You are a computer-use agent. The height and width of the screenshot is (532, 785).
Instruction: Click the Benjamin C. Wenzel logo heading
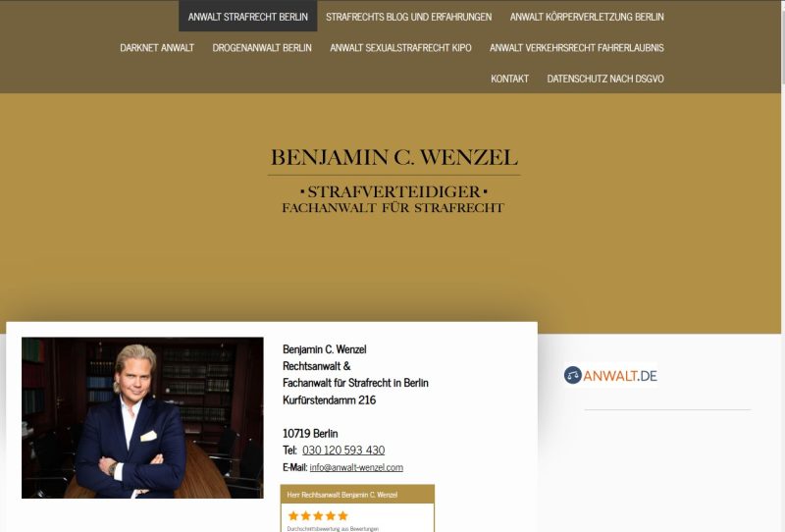394,157
